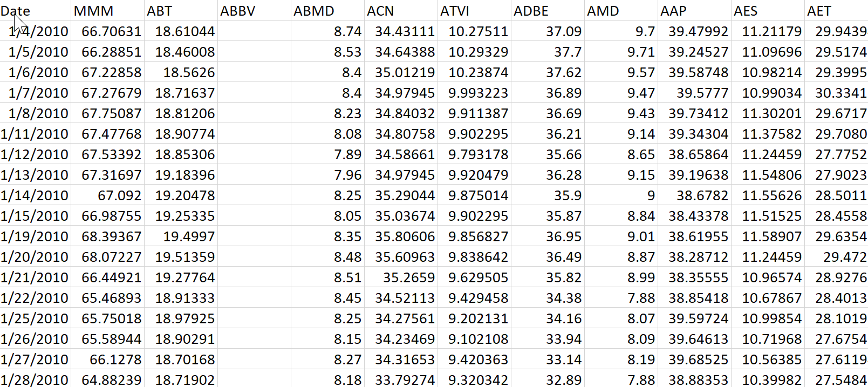Select the AET column header cell
868x387 pixels.
click(837, 11)
